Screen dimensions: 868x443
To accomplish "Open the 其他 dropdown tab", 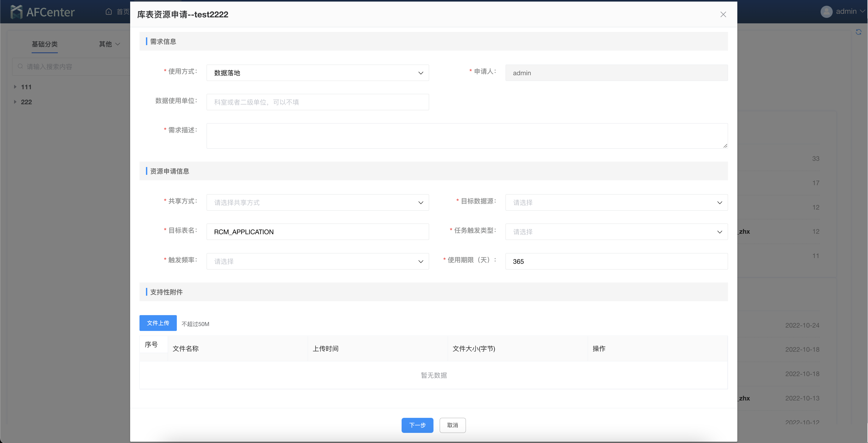I will pyautogui.click(x=109, y=44).
